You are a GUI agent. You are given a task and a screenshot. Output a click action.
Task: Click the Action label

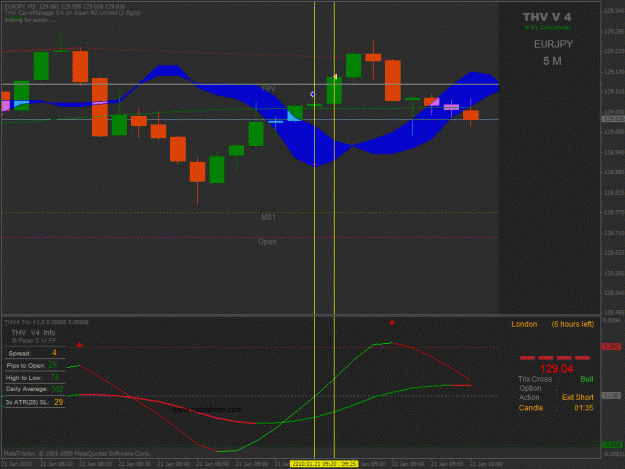[529, 397]
